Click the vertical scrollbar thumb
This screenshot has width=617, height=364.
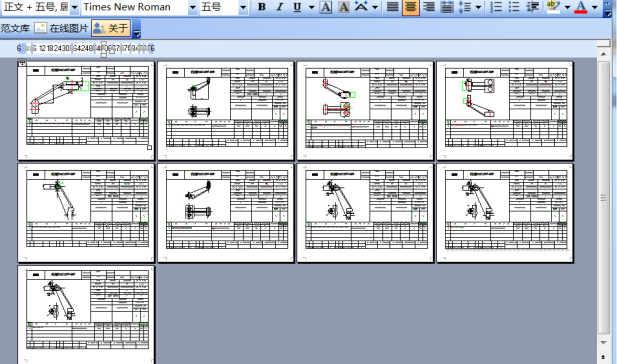(x=603, y=198)
